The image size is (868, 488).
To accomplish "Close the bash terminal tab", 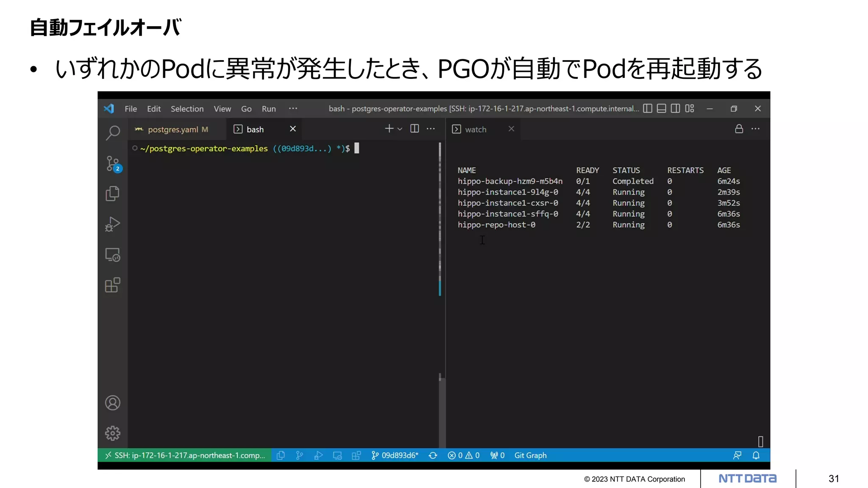I will coord(293,129).
